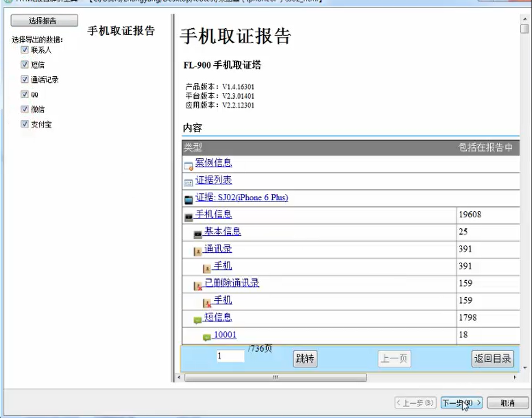The height and width of the screenshot is (418, 532).
Task: Click the icon next to 手机 under 通讯录
Action: 207,269
